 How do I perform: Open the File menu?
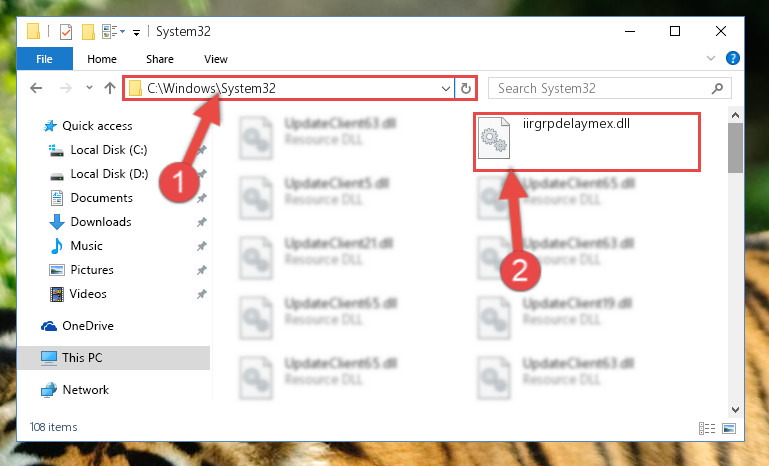(44, 59)
